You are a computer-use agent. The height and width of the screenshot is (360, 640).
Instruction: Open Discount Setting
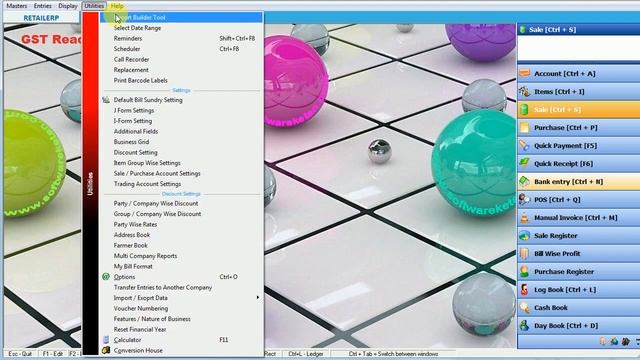click(x=136, y=152)
